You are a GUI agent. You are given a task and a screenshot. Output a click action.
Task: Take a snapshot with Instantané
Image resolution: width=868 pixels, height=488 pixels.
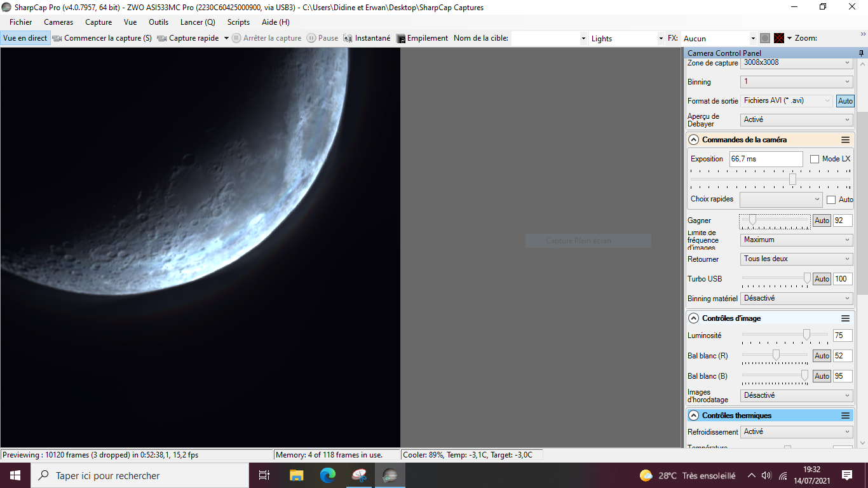pyautogui.click(x=367, y=38)
